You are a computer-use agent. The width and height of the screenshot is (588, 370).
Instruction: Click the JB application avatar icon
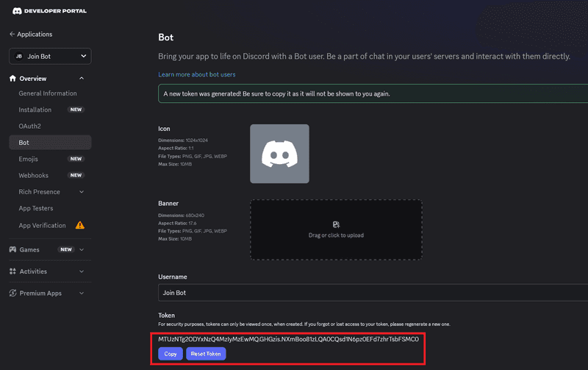click(19, 57)
